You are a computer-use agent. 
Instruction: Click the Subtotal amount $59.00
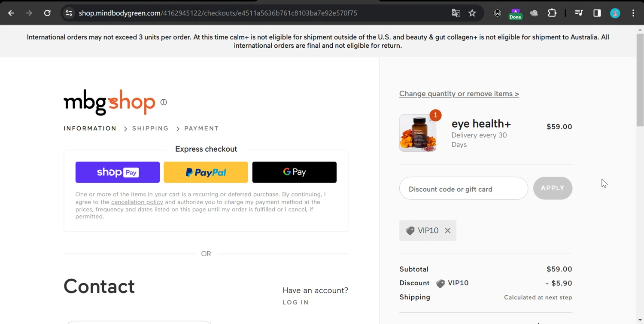click(x=559, y=269)
